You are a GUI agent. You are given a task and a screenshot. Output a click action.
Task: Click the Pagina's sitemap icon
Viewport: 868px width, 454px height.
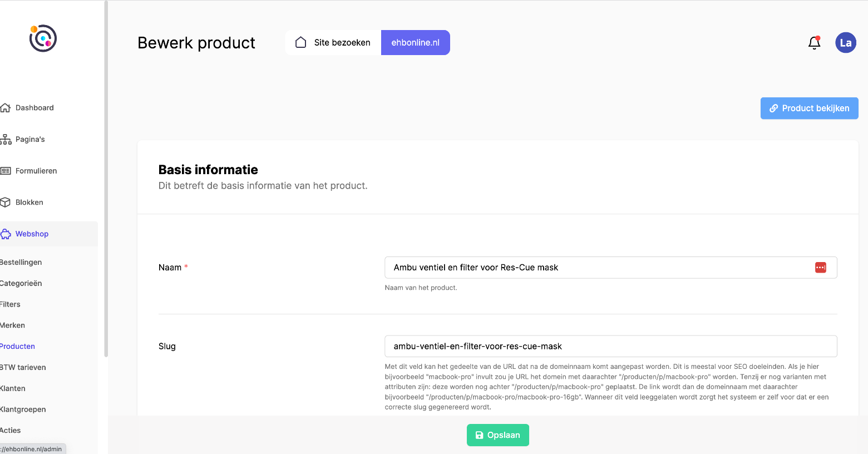6,140
